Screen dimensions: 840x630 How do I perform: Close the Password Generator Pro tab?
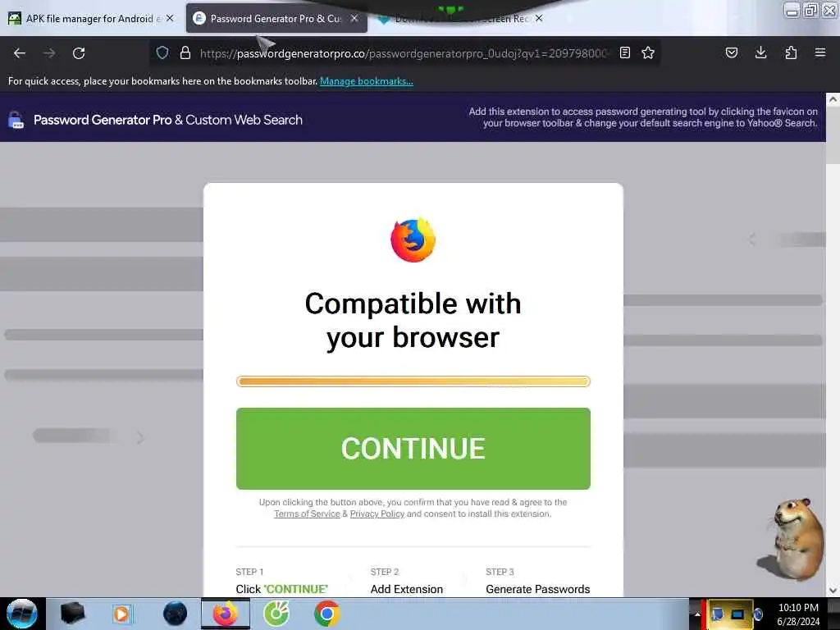(354, 18)
